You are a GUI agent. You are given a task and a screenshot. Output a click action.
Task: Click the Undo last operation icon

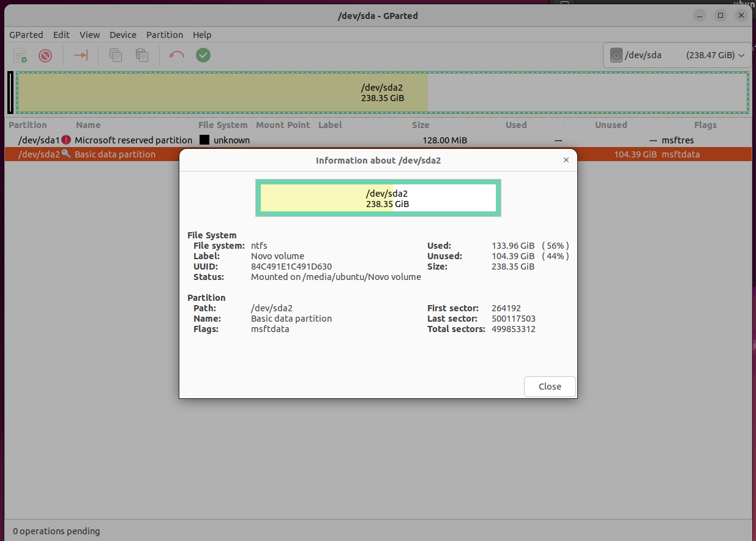click(x=177, y=56)
